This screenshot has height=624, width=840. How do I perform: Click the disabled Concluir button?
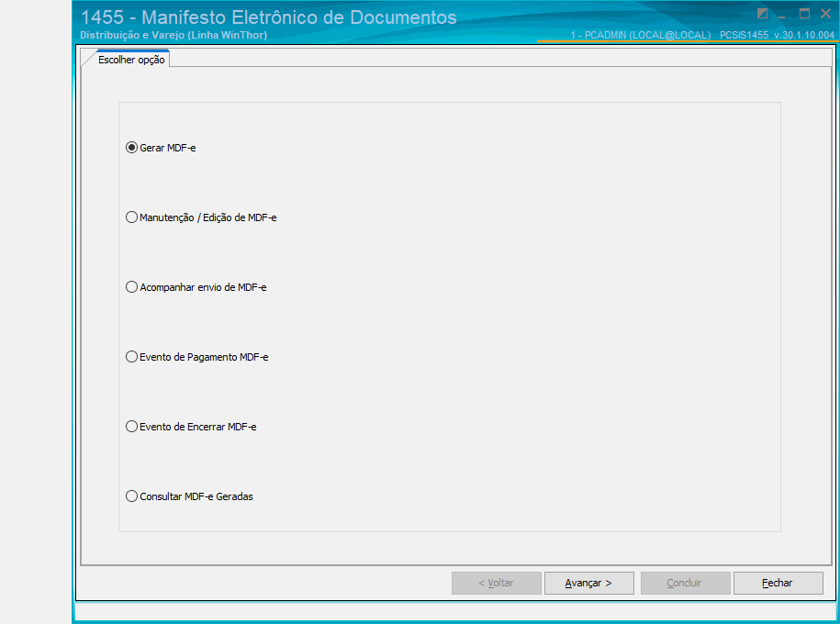pyautogui.click(x=685, y=583)
